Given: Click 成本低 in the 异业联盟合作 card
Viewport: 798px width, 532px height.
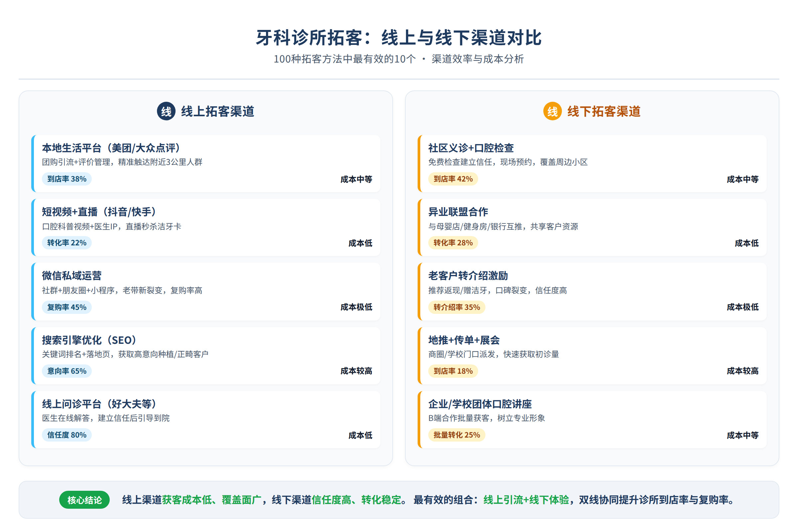Looking at the screenshot, I should tap(746, 243).
